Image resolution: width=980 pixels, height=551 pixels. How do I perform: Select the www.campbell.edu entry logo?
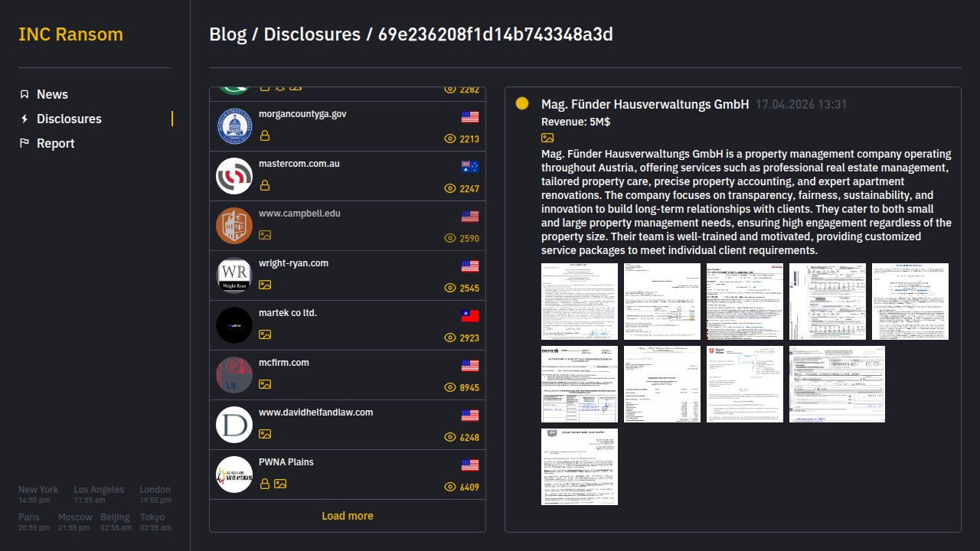click(x=234, y=226)
